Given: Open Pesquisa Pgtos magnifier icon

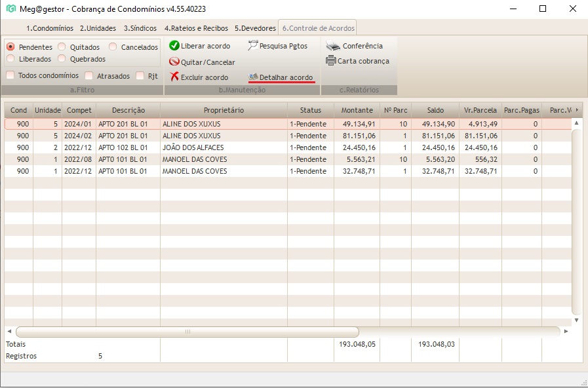Looking at the screenshot, I should click(253, 46).
